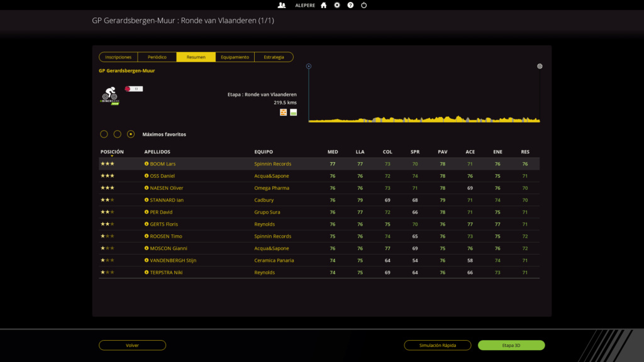The image size is (644, 362).
Task: Open team Grupo Sura
Action: pos(267,212)
